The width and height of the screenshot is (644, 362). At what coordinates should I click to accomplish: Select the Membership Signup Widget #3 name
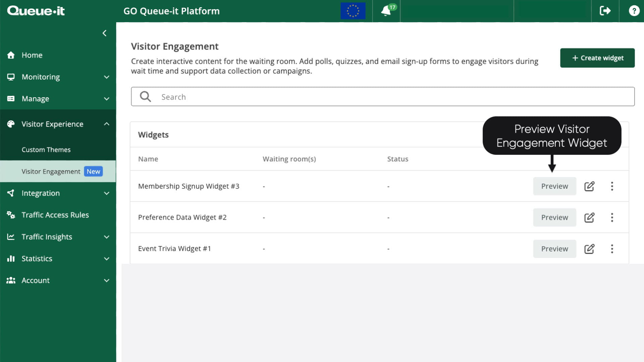(189, 186)
